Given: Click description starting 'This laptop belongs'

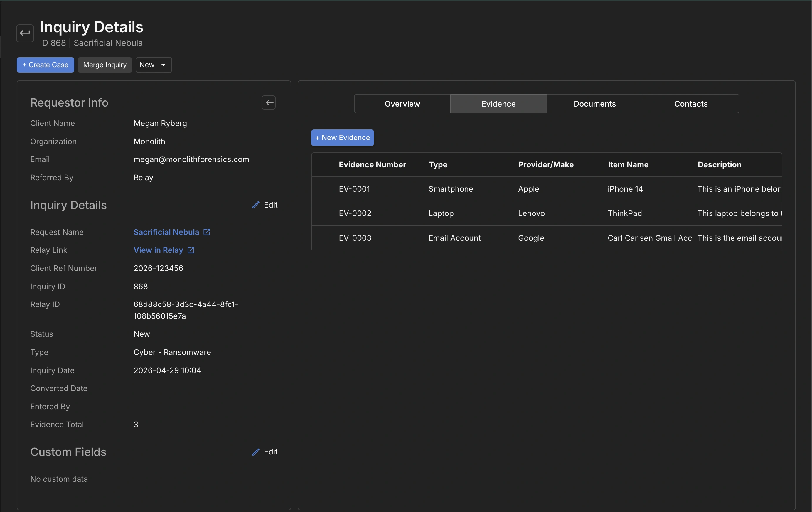Looking at the screenshot, I should pos(739,213).
